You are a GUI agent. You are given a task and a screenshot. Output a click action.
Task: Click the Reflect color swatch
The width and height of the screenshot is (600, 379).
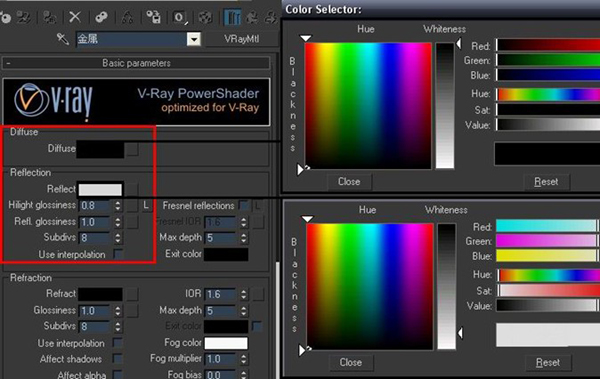click(100, 189)
